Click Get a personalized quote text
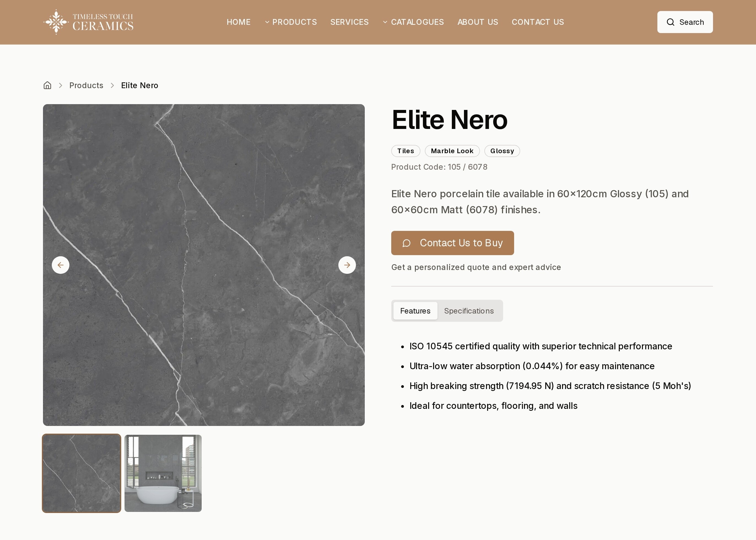 pos(476,267)
